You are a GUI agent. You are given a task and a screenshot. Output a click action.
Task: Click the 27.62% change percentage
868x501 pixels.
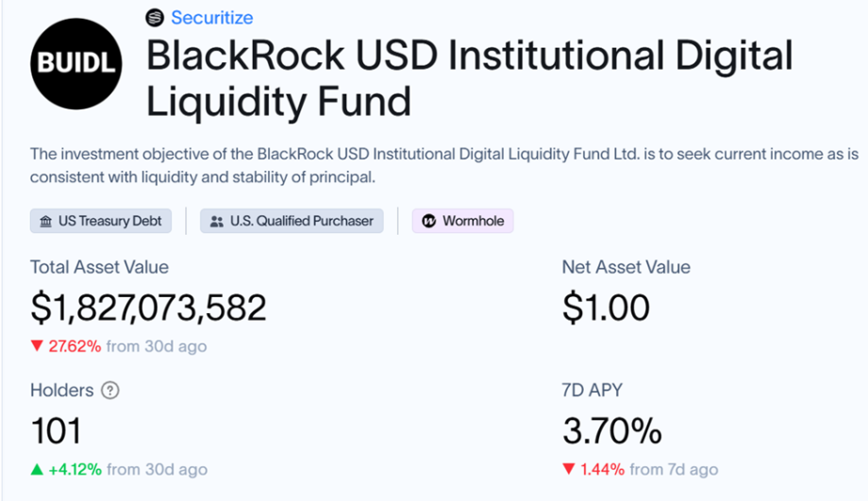[x=75, y=346]
